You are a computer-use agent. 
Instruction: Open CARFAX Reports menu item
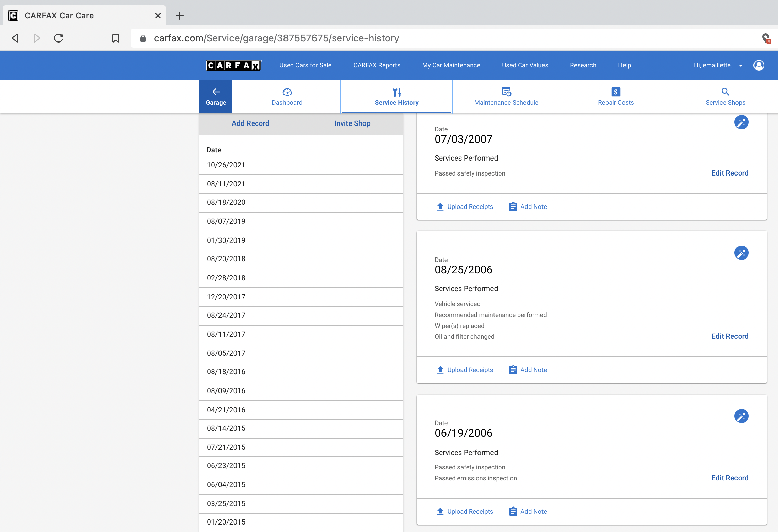coord(377,65)
